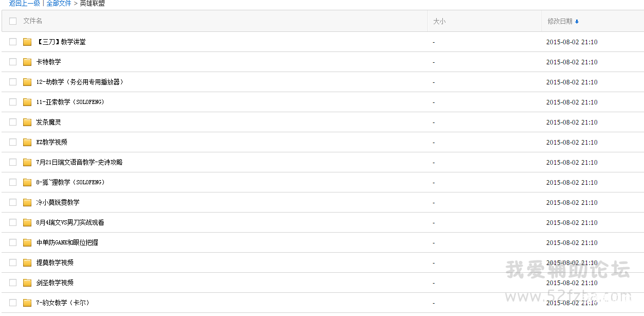This screenshot has width=644, height=316.
Task: Select checkbox for 7-豹女教学(卡尔)
Action: tap(13, 303)
